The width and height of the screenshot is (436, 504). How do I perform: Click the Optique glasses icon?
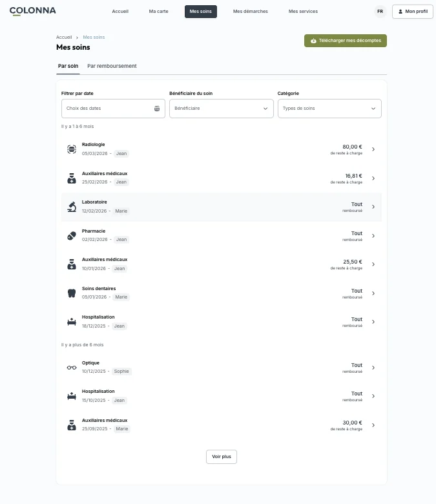pos(72,368)
